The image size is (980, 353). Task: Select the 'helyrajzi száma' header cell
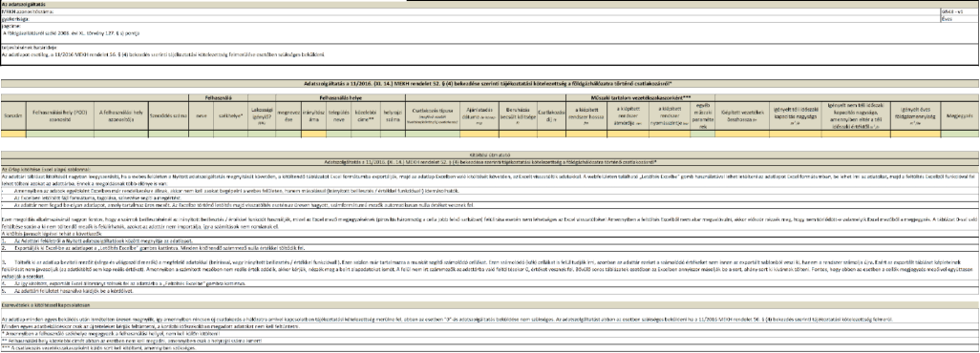click(393, 114)
